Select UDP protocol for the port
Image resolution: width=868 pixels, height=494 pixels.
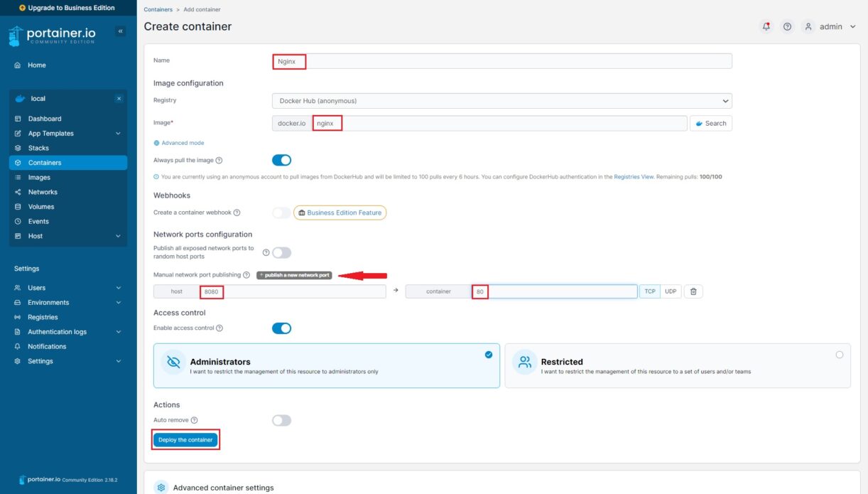(671, 291)
